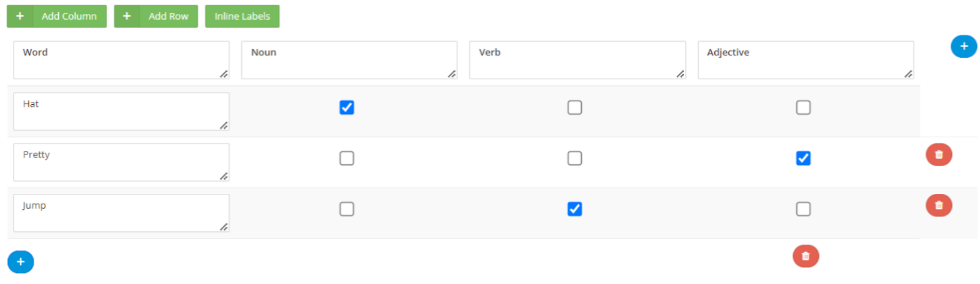Delete the Adjective column with trash icon
The width and height of the screenshot is (980, 284).
coord(805,256)
